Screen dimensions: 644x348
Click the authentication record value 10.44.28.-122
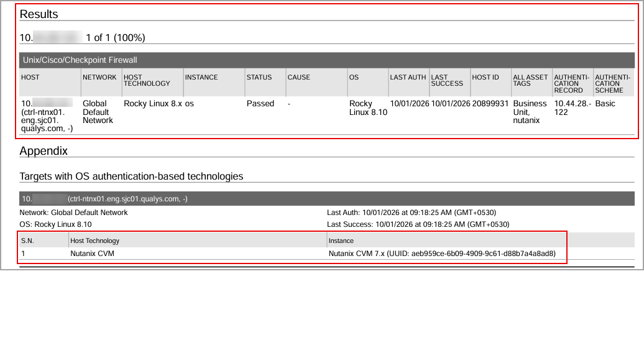(573, 108)
